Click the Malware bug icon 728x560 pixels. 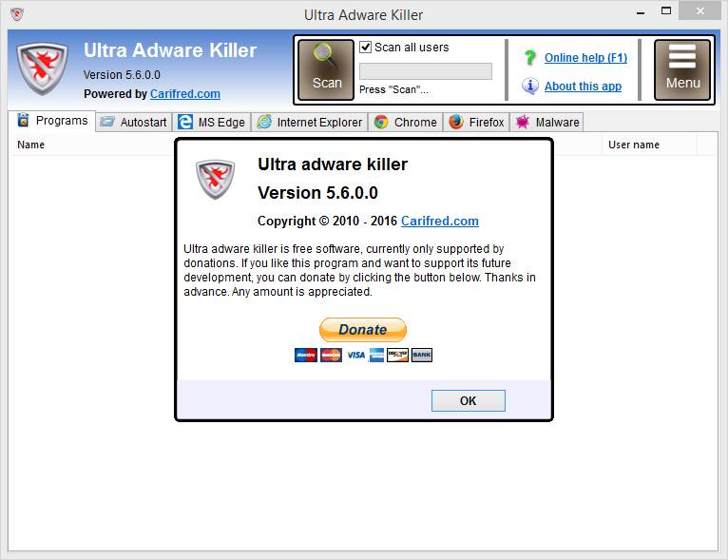523,122
